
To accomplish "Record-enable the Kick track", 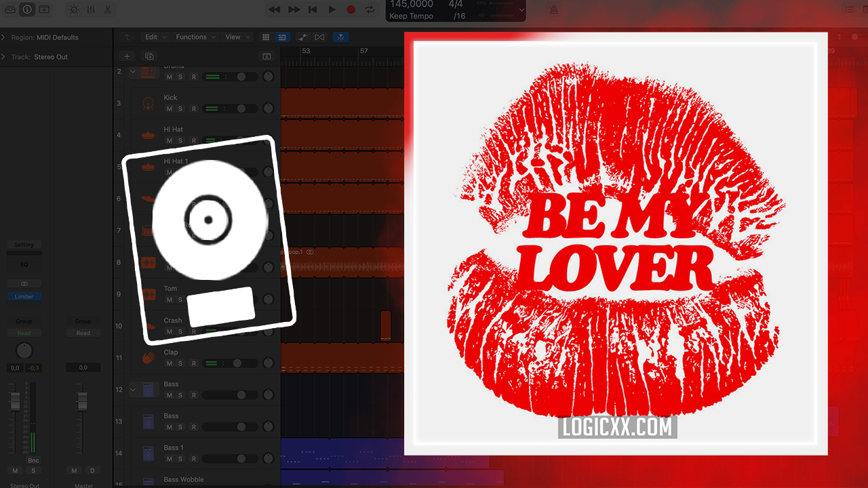I will tap(194, 108).
